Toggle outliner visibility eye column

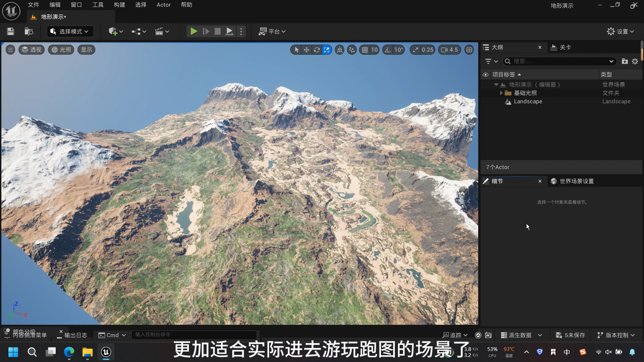coord(485,75)
